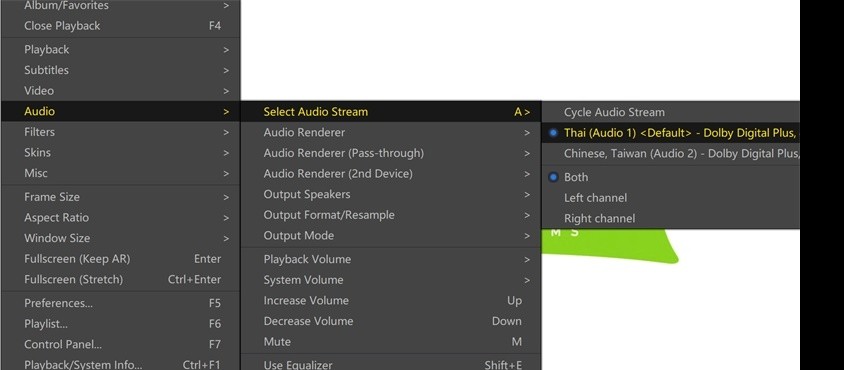
Task: Open the Filters submenu
Action: [x=121, y=132]
